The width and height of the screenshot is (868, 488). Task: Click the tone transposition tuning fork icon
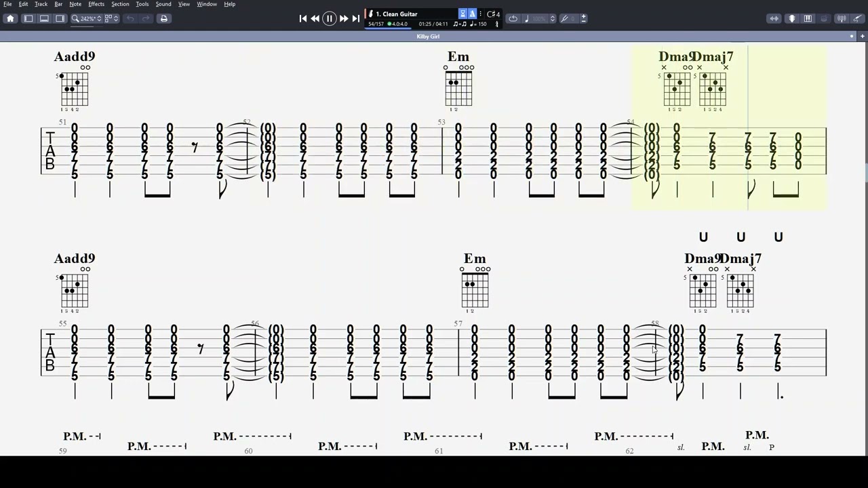pyautogui.click(x=565, y=18)
